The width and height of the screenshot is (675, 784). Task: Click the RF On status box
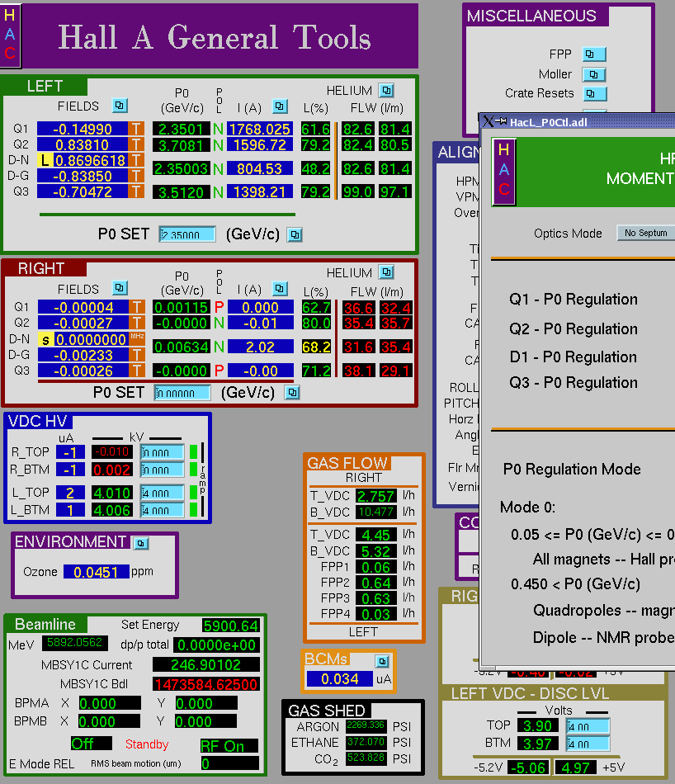[229, 746]
